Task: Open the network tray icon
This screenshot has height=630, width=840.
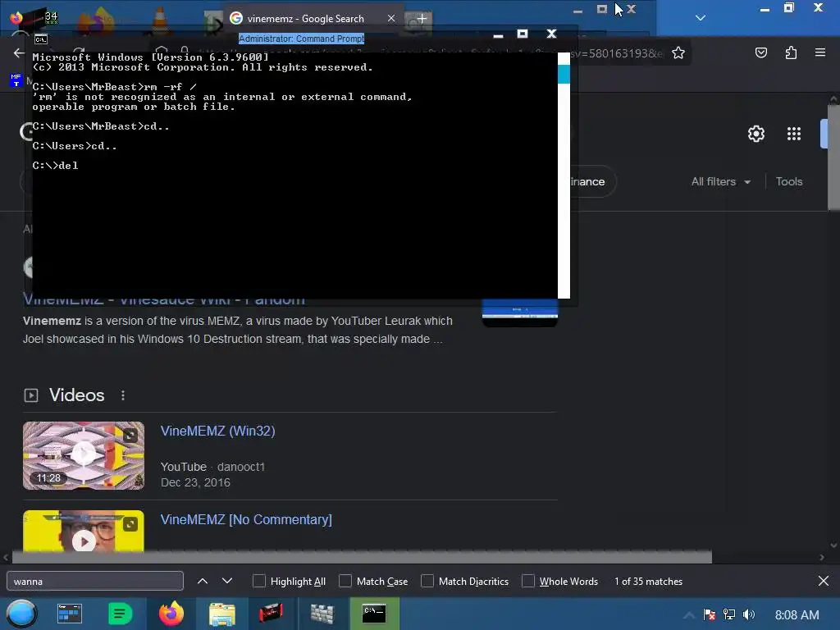Action: point(729,614)
